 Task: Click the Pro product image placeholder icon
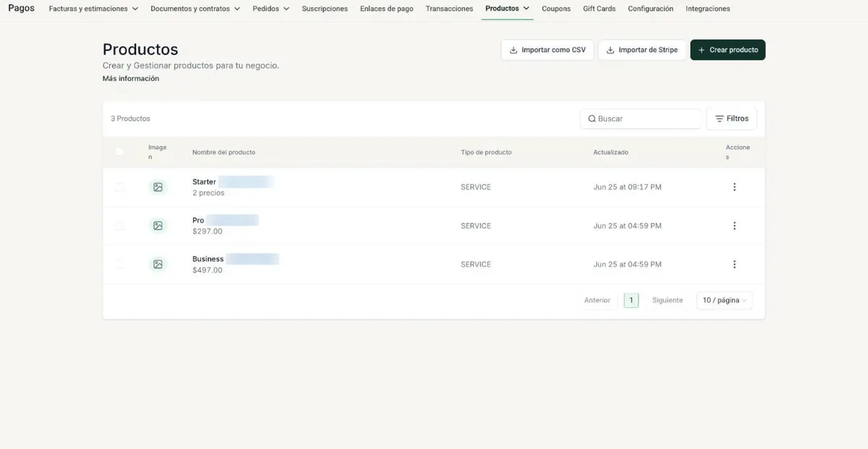[158, 226]
